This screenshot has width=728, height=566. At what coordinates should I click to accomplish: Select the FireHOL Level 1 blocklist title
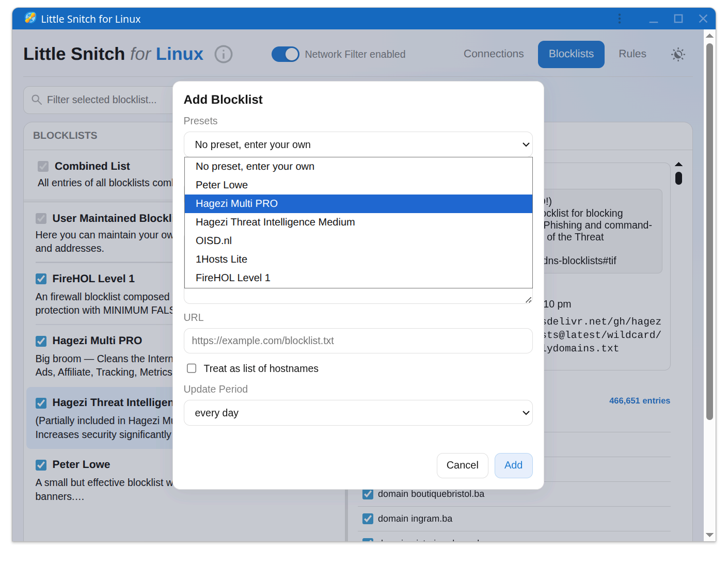click(93, 279)
